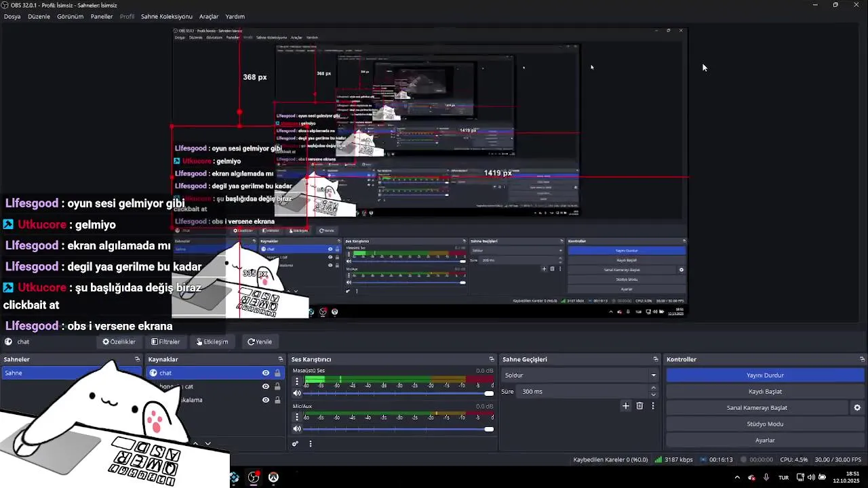
Task: Open the Görünüm menu
Action: click(71, 16)
